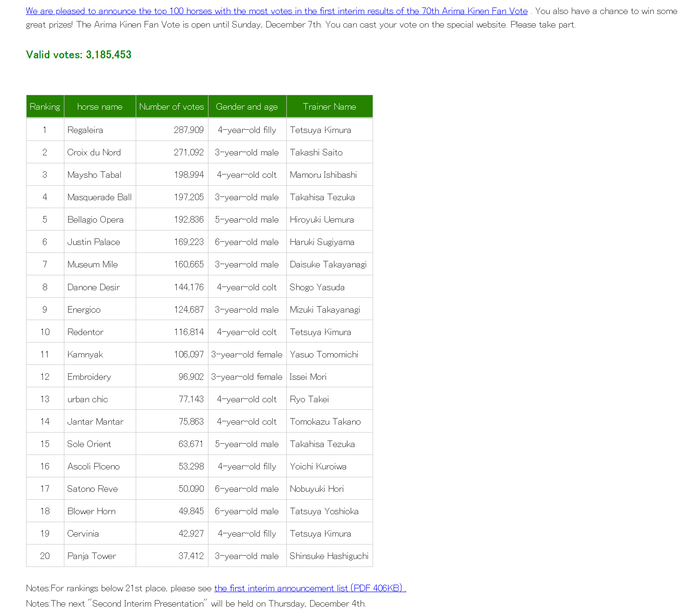Select horse name Bellagio Opera
This screenshot has width=700, height=615.
tap(95, 219)
